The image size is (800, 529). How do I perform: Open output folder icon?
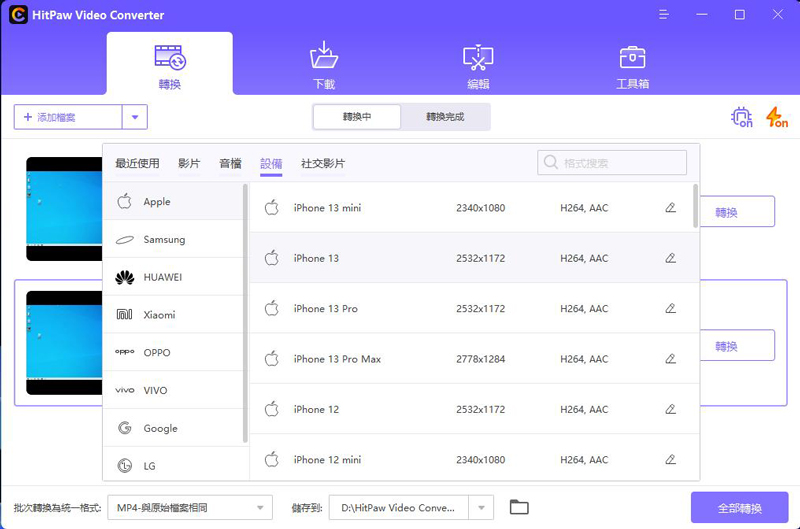tap(519, 507)
